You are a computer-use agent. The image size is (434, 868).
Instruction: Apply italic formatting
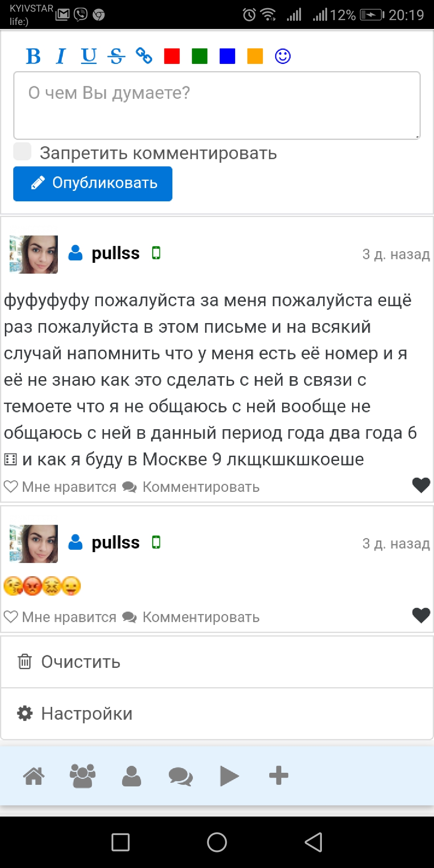click(61, 56)
